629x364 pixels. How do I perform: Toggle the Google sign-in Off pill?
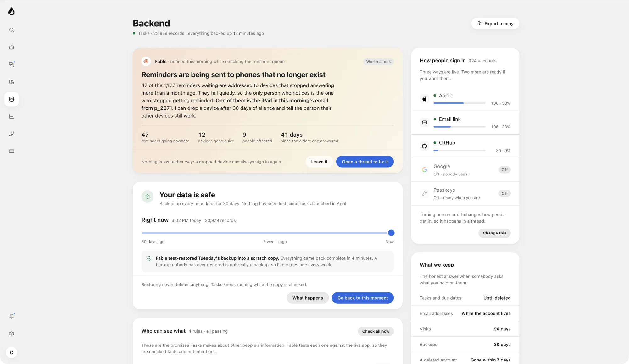504,170
